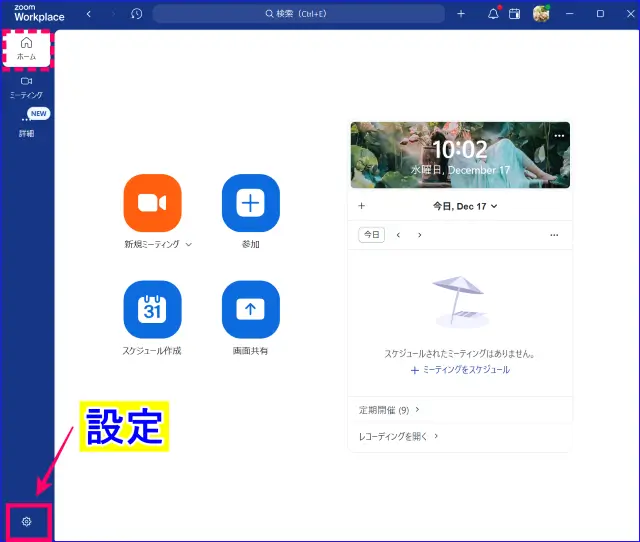Click the 参加 join button

(251, 203)
